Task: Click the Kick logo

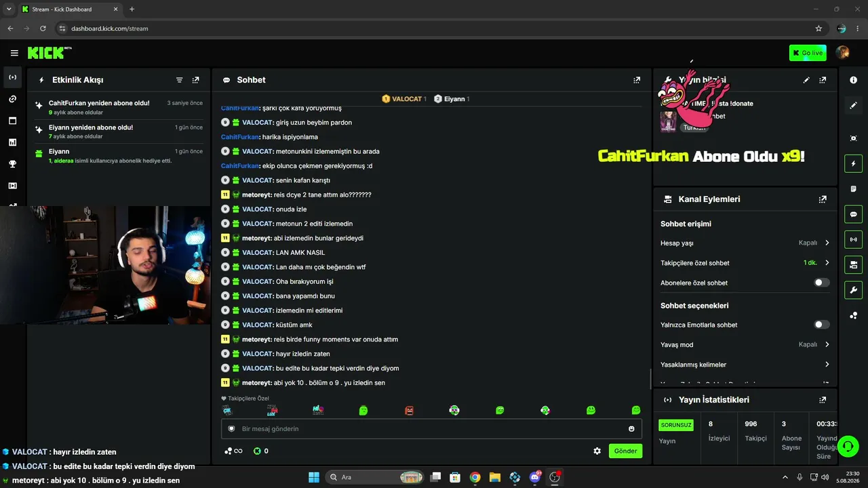Action: click(x=50, y=53)
